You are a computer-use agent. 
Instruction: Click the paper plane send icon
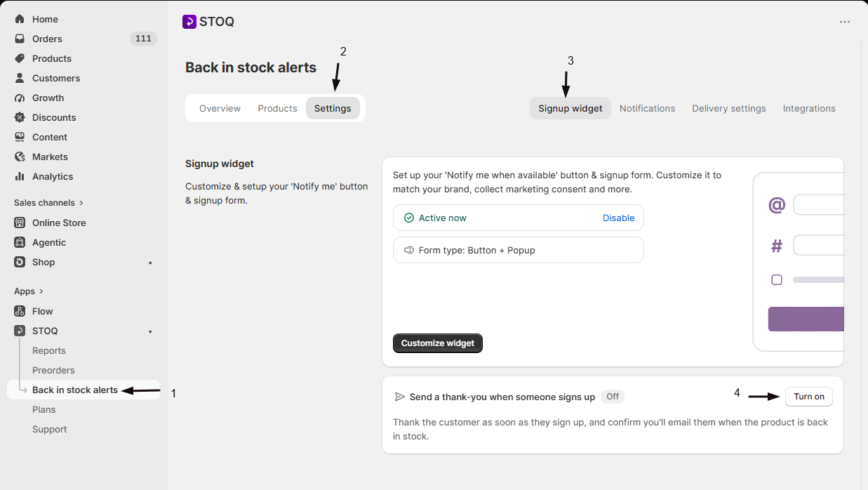pyautogui.click(x=400, y=397)
